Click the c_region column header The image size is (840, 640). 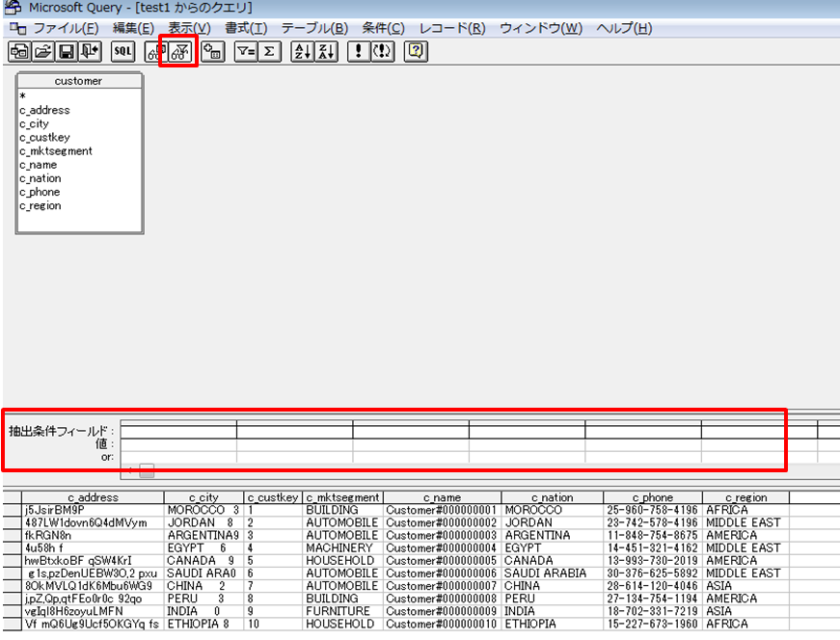[745, 497]
